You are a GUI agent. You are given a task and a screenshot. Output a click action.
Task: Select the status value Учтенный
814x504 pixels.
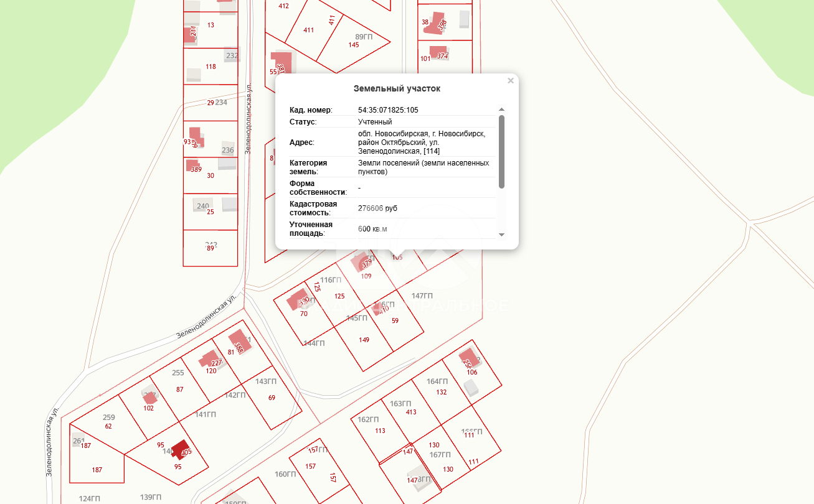coord(375,122)
